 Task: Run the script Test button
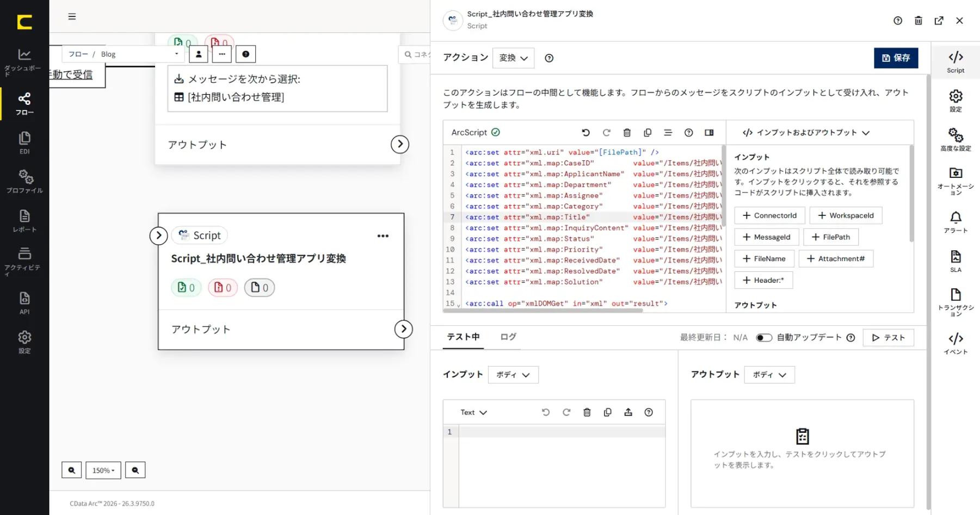(889, 338)
